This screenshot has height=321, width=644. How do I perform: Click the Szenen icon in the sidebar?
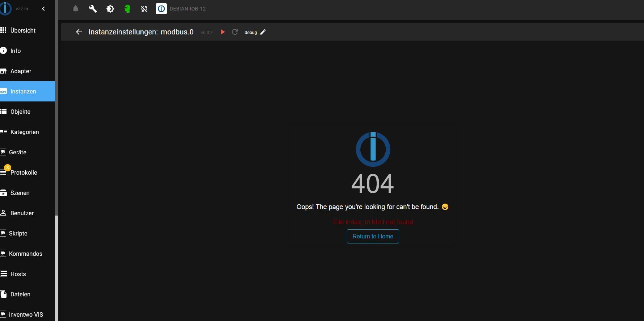click(x=3, y=193)
